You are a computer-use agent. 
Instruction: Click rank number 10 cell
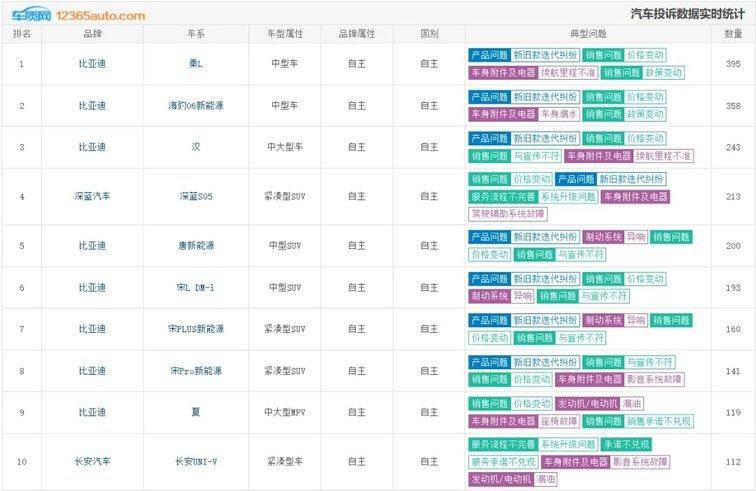[x=22, y=462]
